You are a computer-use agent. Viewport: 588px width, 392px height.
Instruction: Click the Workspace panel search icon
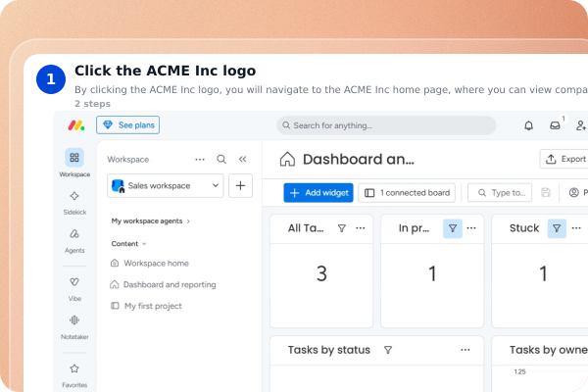221,160
